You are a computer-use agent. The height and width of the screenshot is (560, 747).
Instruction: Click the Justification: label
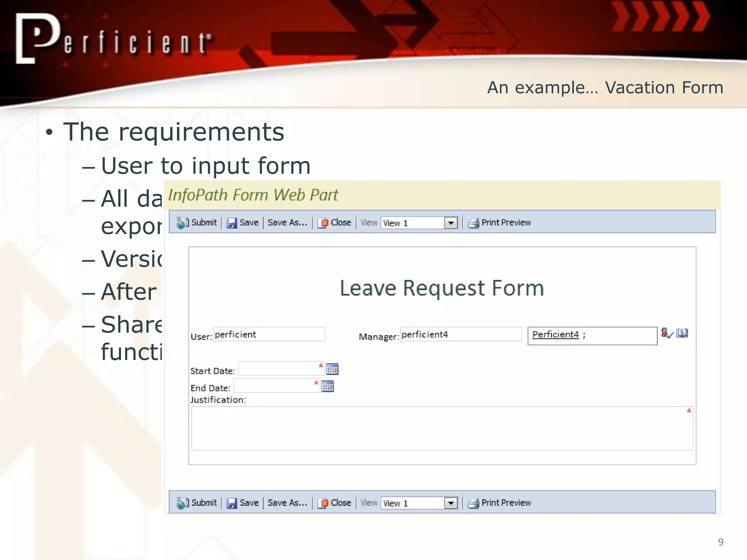point(218,400)
